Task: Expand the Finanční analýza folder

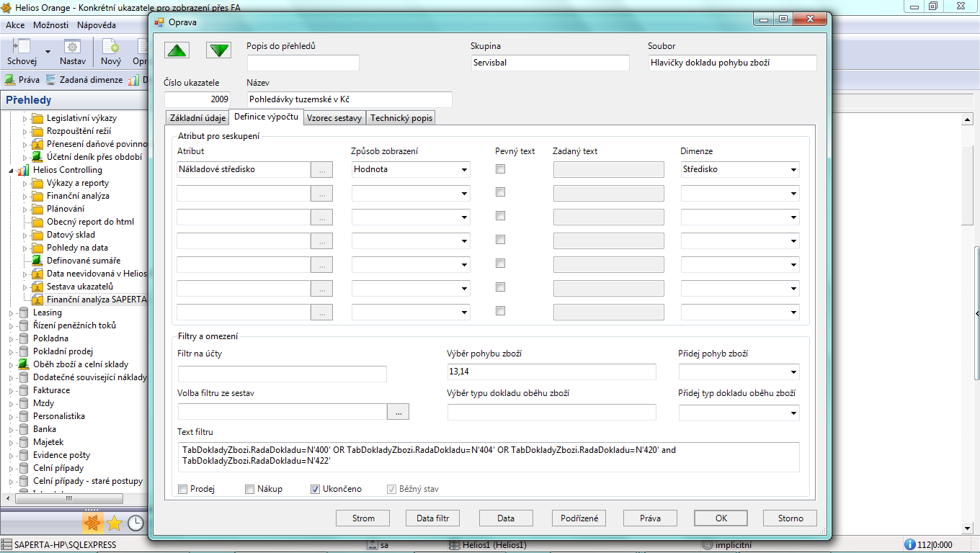Action: tap(24, 196)
